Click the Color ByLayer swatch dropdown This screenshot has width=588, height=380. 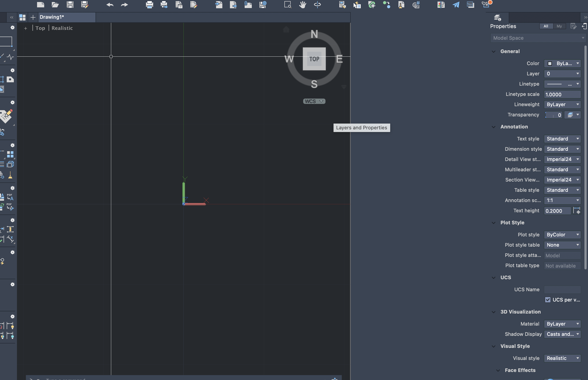pyautogui.click(x=562, y=63)
